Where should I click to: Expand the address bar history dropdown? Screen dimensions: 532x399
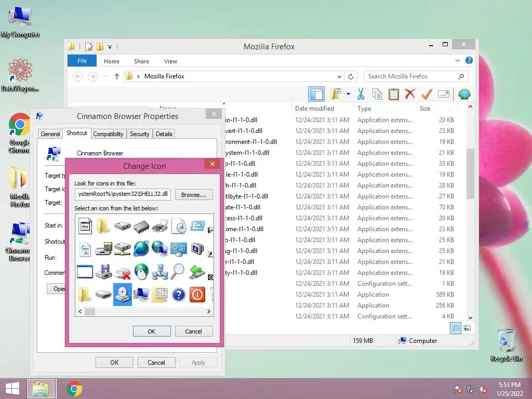tap(339, 76)
